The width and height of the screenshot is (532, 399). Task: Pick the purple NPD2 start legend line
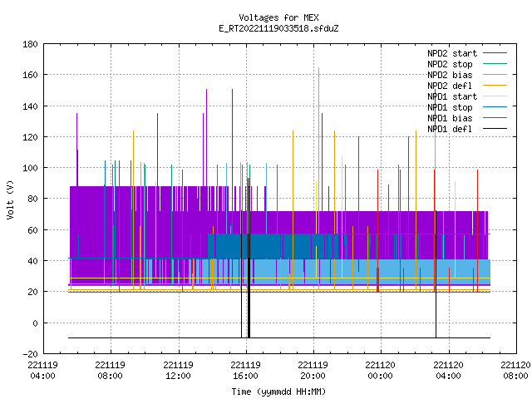point(495,53)
